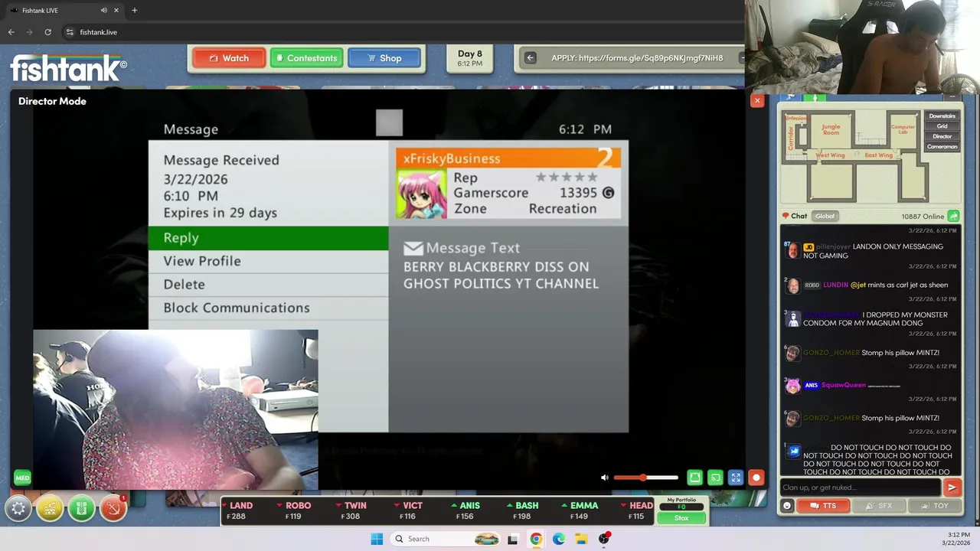The width and height of the screenshot is (980, 551).
Task: Click the green icon beside Online count
Action: point(953,216)
